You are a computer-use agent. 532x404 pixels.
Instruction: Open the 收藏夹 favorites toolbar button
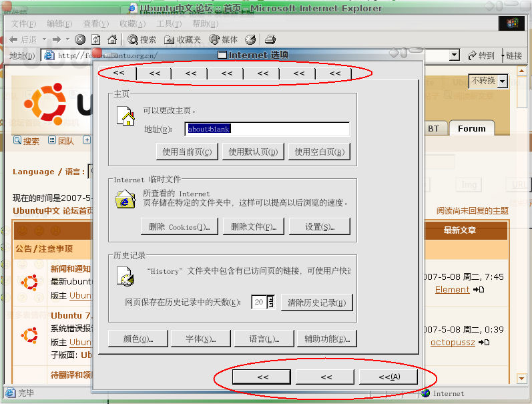click(182, 39)
